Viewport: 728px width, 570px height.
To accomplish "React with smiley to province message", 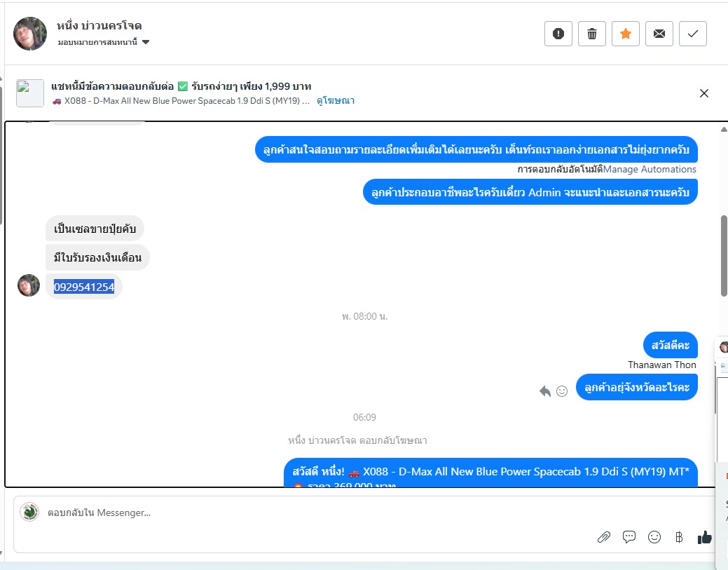I will pyautogui.click(x=562, y=391).
